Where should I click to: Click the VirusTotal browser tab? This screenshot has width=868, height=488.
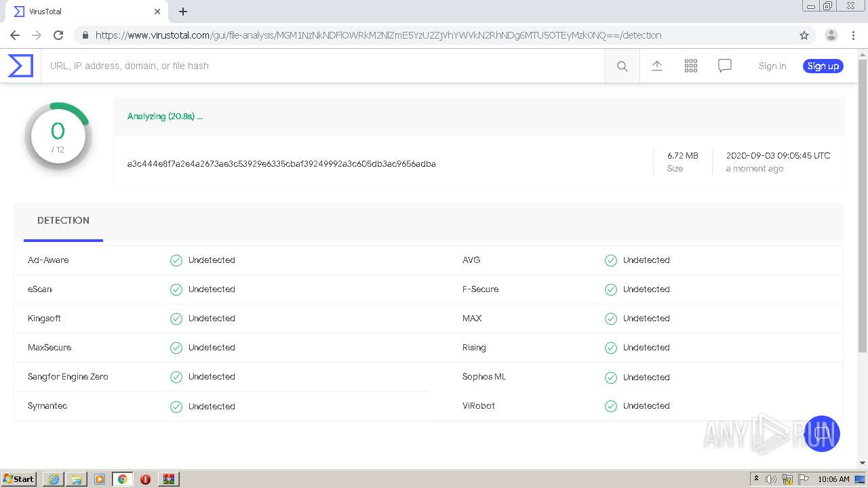point(87,12)
